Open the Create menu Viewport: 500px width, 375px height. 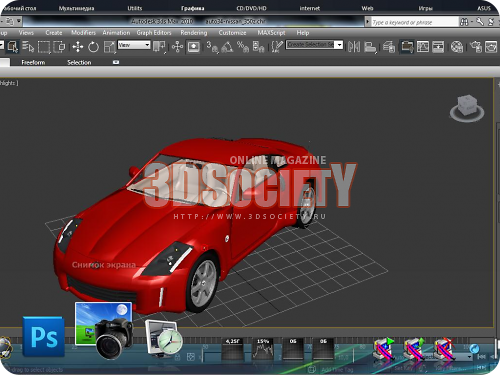coord(54,33)
